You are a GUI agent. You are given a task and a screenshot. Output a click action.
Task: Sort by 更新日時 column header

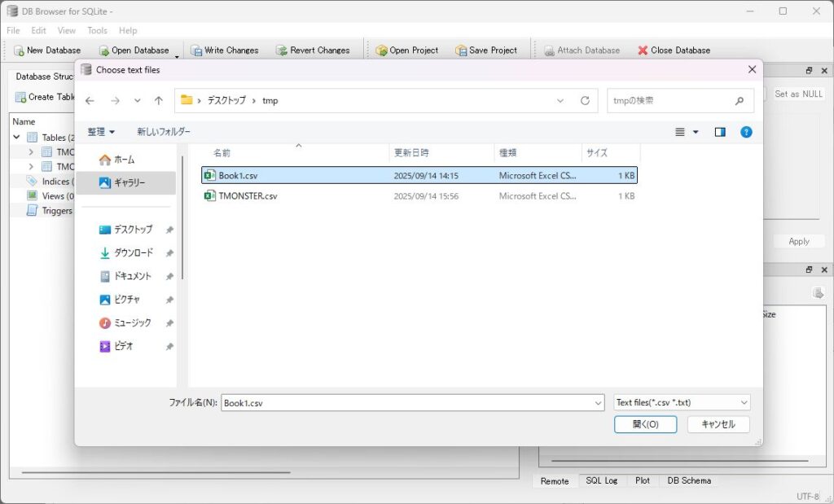(x=411, y=152)
